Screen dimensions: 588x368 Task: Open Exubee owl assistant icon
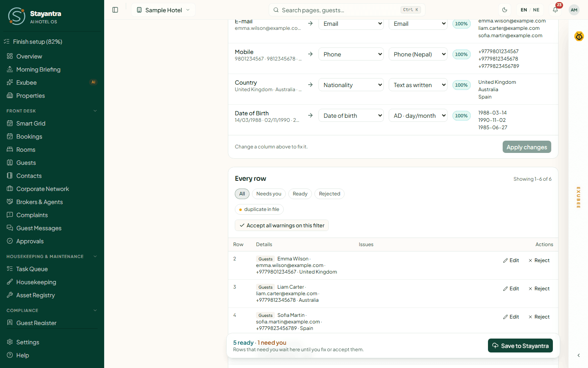[579, 36]
